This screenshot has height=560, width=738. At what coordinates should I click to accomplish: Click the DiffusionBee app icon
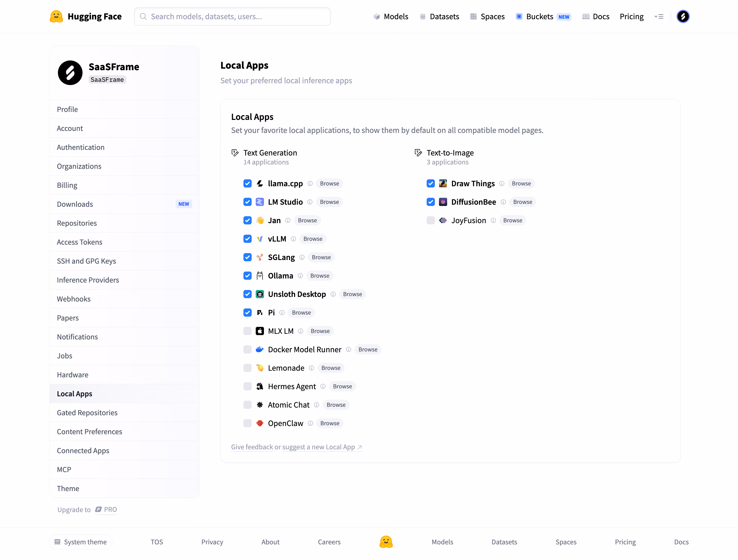coord(443,202)
